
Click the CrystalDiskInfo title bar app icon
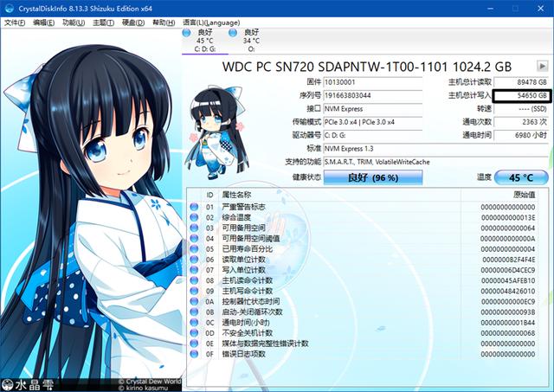pyautogui.click(x=10, y=8)
